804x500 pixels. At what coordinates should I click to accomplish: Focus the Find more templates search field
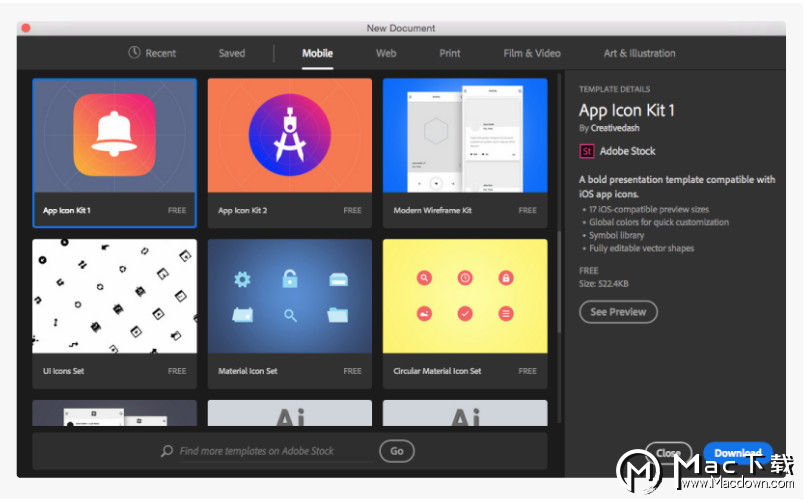click(275, 451)
